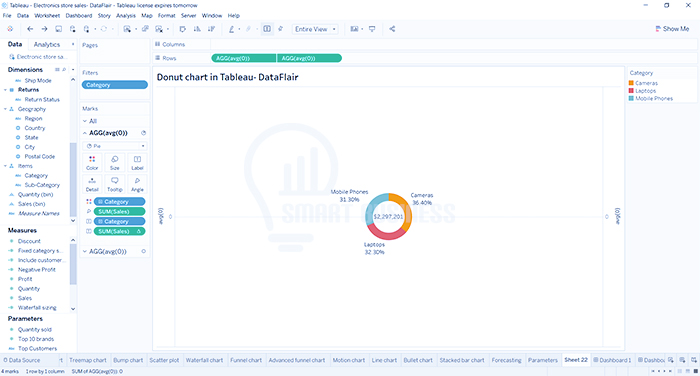Viewport: 700px width, 376px height.
Task: Click the first AGG(avg(0)) pill on Rows
Action: click(244, 58)
